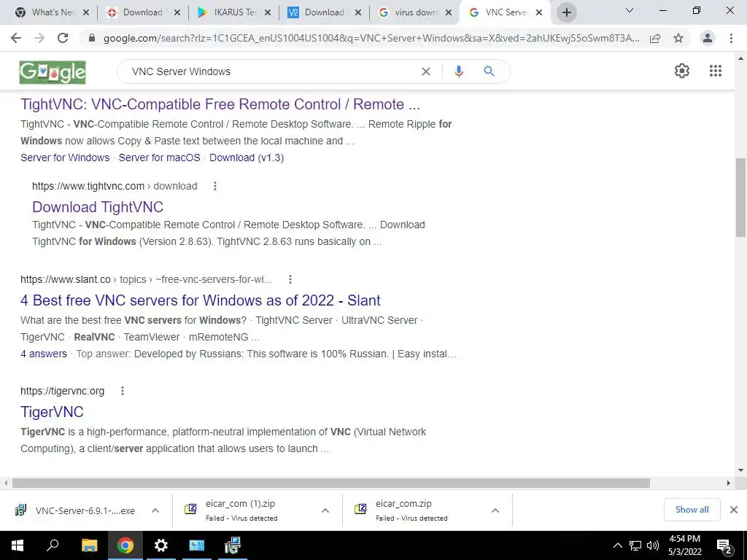Viewport: 747px width, 560px height.
Task: Click in the VNC Server Windows search field
Action: 271,71
